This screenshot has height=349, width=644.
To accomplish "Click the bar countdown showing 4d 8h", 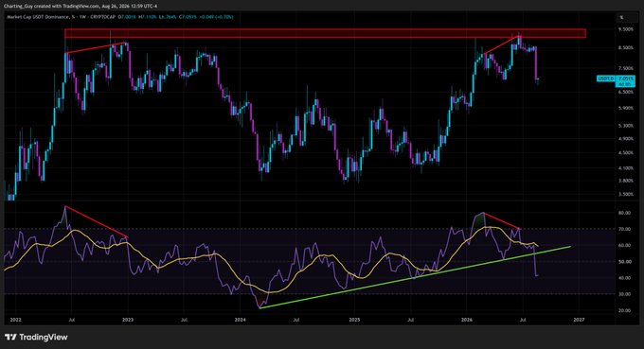I will [x=625, y=84].
